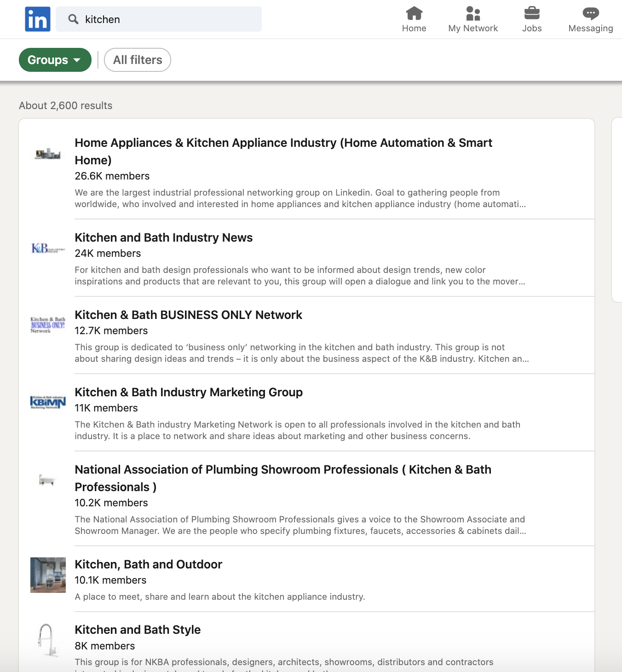Click description starting 'The Kitchen & Bath industry Marketing'
The height and width of the screenshot is (672, 622).
pyautogui.click(x=298, y=430)
